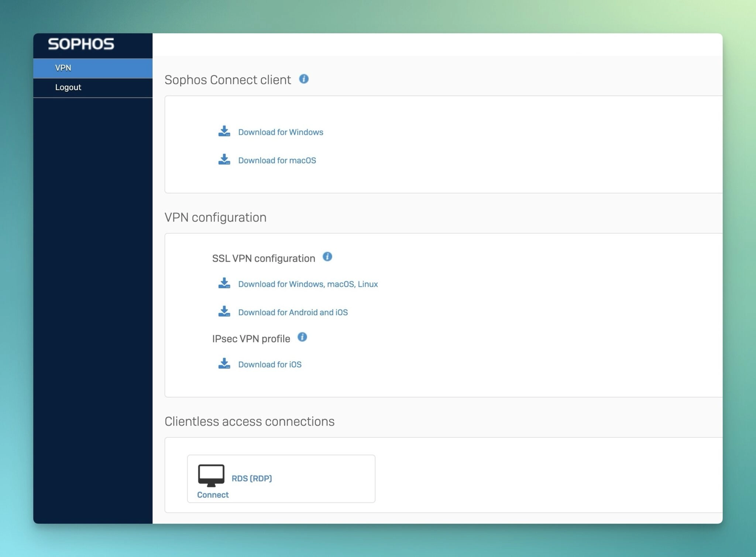Click the info icon next to SSL VPN configuration

(327, 257)
